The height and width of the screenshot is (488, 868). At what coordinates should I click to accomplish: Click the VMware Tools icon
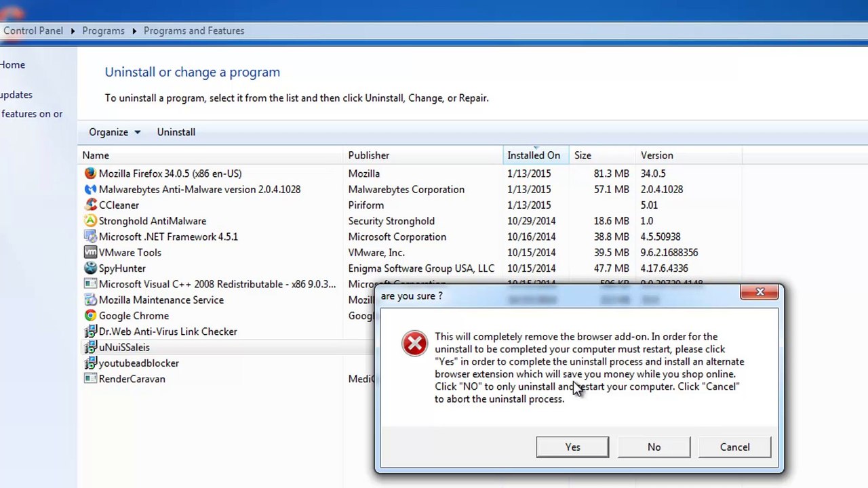tap(90, 252)
